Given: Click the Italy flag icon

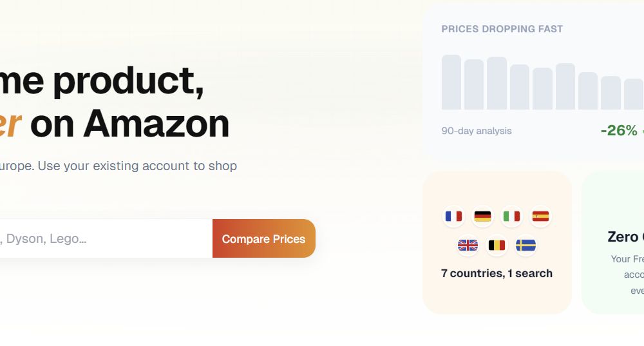Looking at the screenshot, I should (x=511, y=216).
